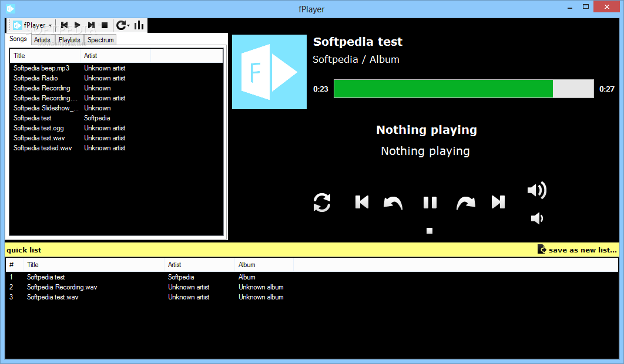Click the quick list Album column header
The width and height of the screenshot is (624, 364).
[264, 265]
